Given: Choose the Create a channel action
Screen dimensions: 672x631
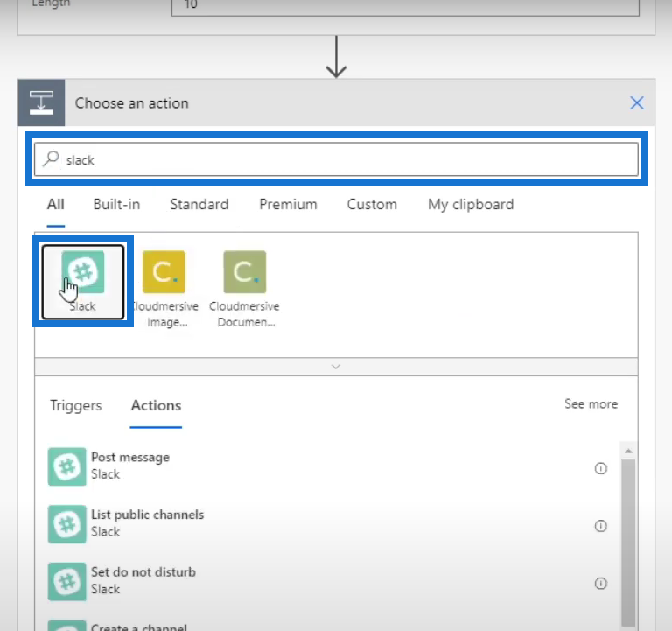Looking at the screenshot, I should point(328,626).
